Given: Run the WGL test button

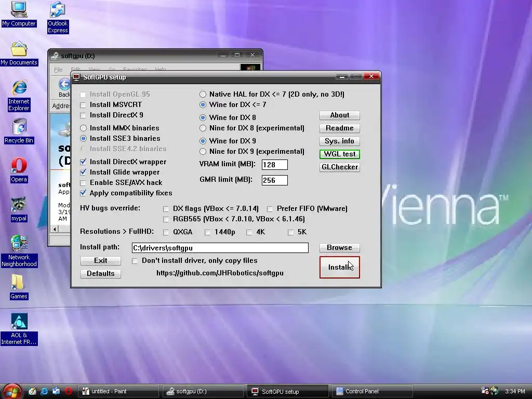Looking at the screenshot, I should (340, 154).
